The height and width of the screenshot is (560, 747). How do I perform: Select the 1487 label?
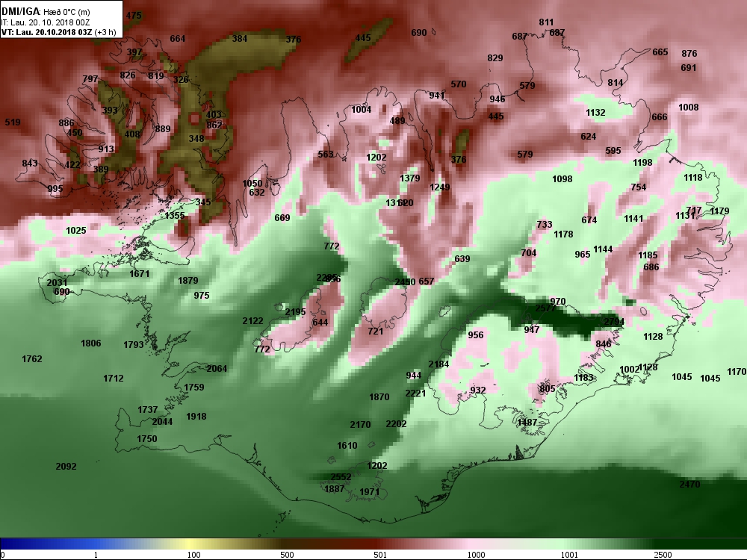[527, 423]
